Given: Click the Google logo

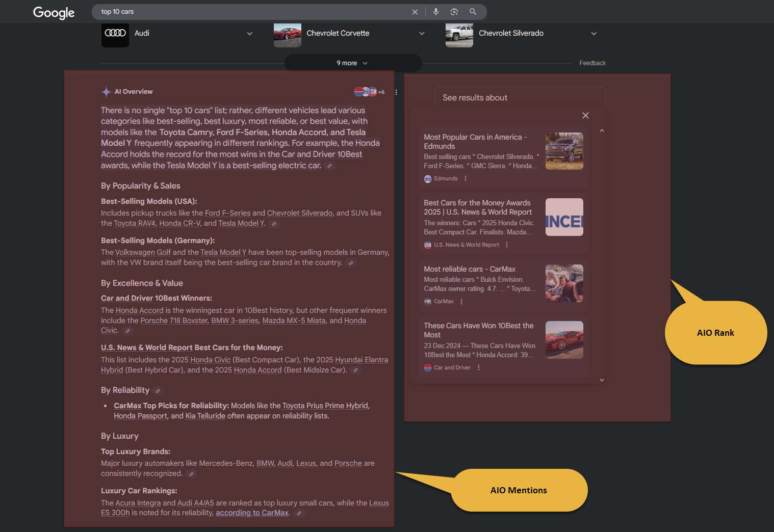Looking at the screenshot, I should [x=54, y=12].
